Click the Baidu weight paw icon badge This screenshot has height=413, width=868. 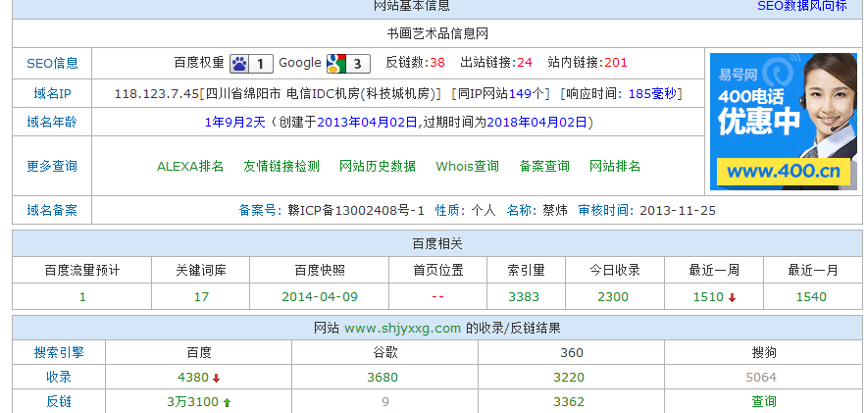(x=251, y=64)
